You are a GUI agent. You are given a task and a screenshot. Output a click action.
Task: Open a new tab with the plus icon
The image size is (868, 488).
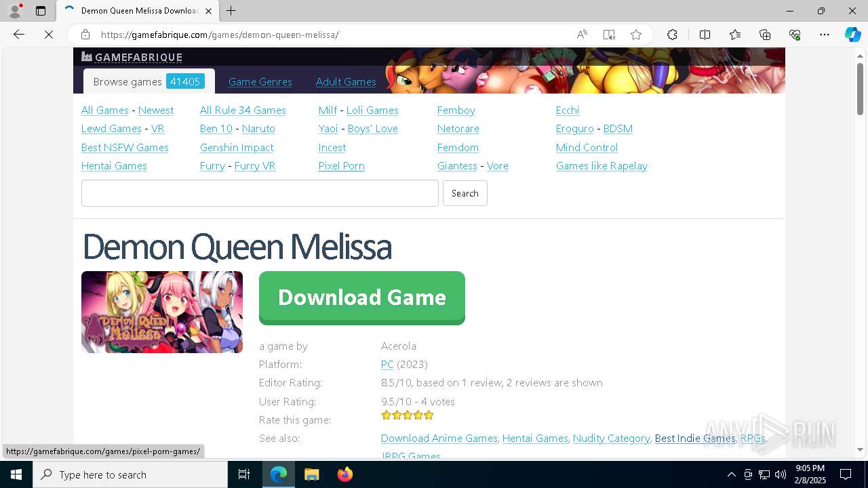tap(231, 11)
